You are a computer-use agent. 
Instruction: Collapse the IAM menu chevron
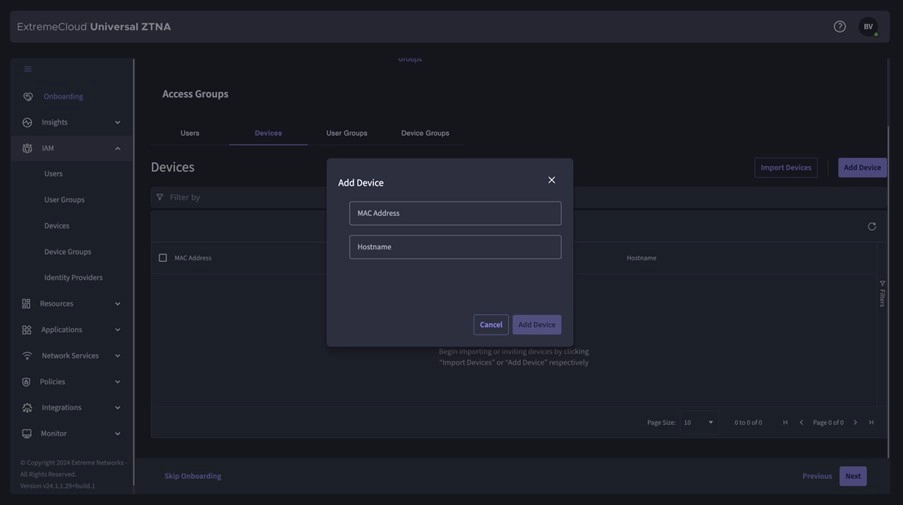pyautogui.click(x=117, y=148)
